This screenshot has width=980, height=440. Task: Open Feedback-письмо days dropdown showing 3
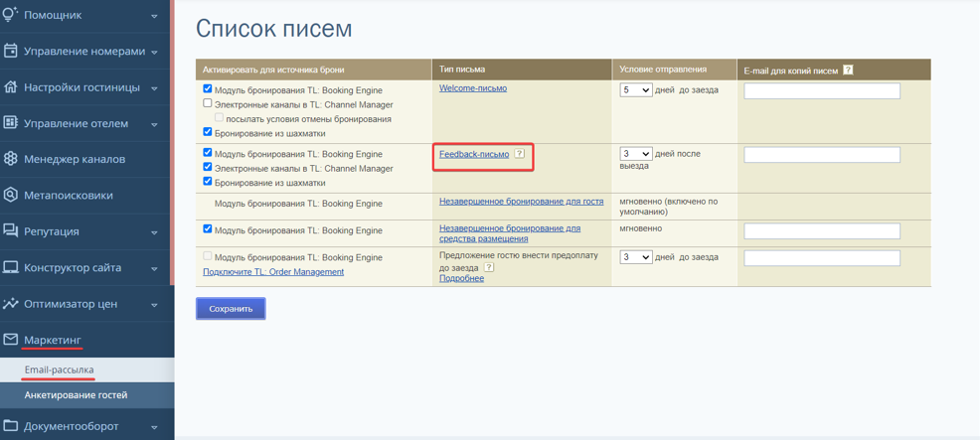click(636, 154)
